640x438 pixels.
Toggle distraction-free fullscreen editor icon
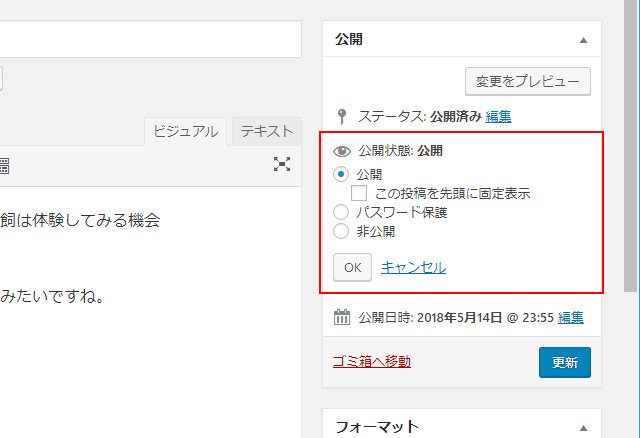(x=282, y=164)
